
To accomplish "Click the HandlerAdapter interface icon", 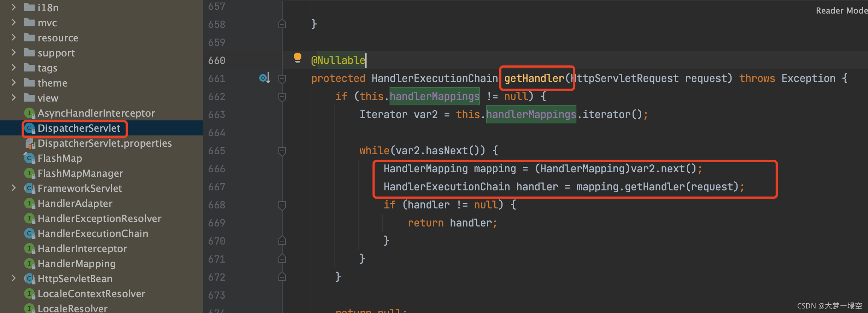I will [29, 203].
